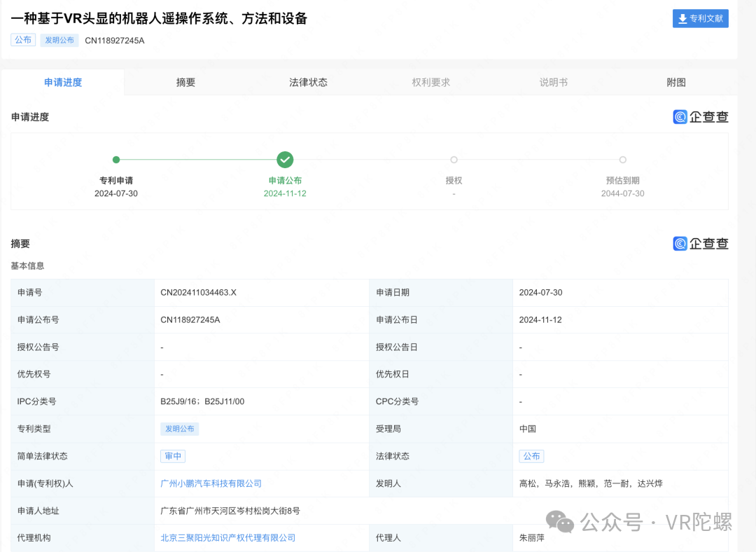Select date 2024-07-30 under 专利申请

[116, 193]
